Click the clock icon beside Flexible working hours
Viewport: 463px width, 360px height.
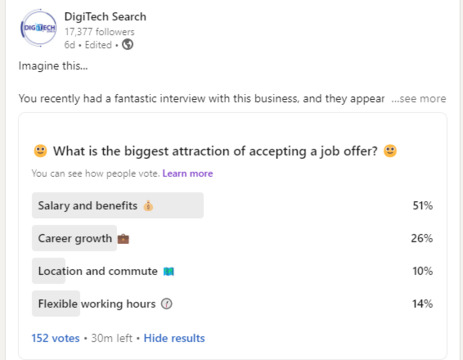point(167,304)
